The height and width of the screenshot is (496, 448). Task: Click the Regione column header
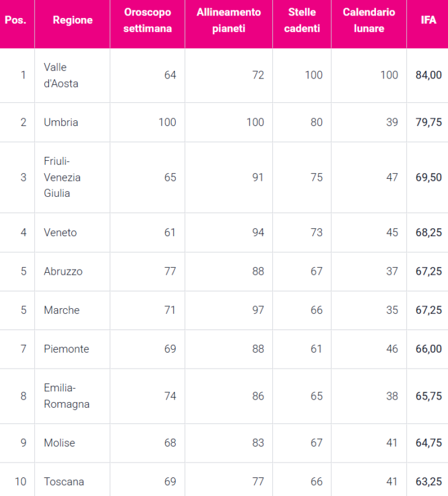72,20
